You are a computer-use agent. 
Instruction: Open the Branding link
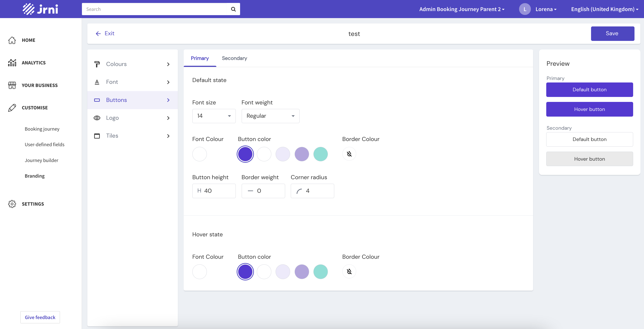(x=35, y=176)
